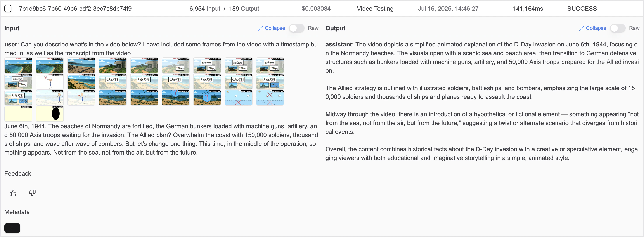
Task: Open the frame thumbnail at 0:00:06.773071
Action: click(239, 65)
